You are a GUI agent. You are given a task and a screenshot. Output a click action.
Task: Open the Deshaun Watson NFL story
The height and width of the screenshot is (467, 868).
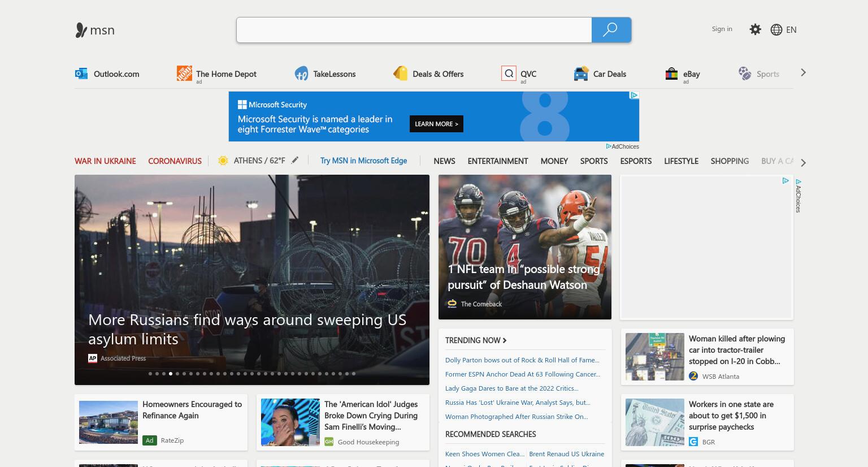point(524,277)
